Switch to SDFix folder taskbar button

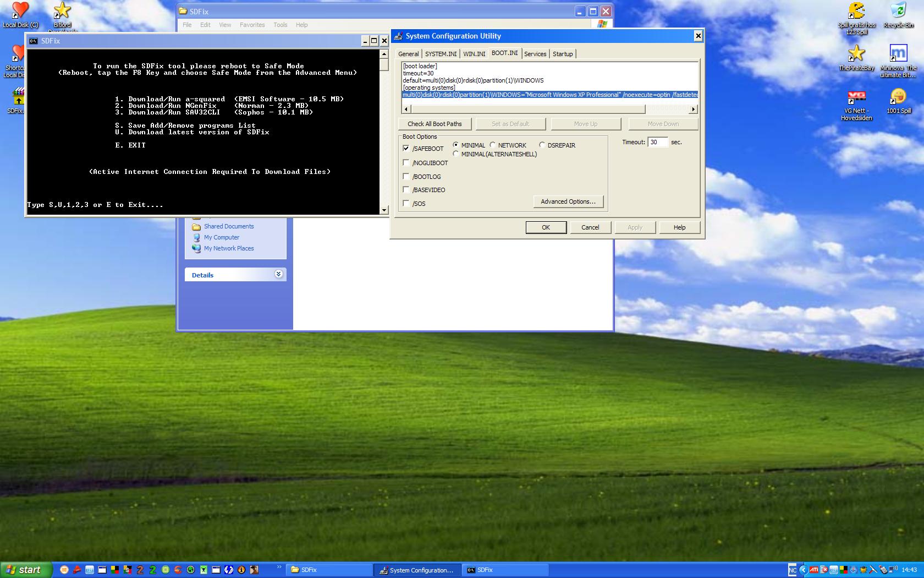coord(329,570)
